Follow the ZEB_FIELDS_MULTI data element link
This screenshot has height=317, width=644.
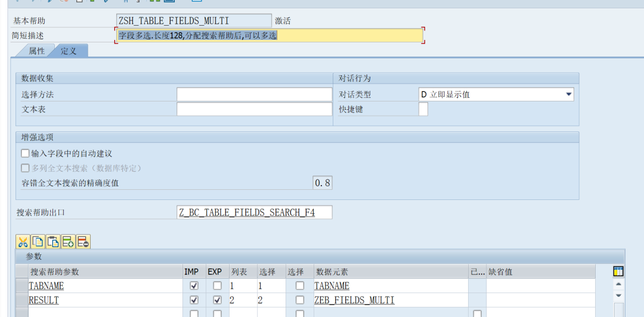click(x=354, y=300)
